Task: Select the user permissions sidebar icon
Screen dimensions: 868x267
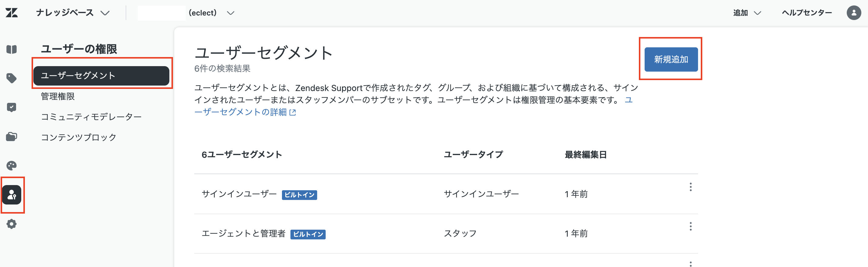Action: [12, 195]
